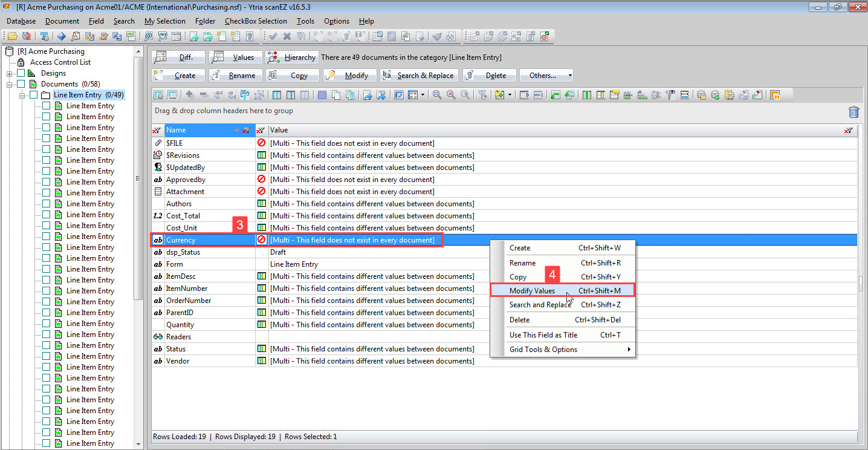
Task: Click the DXL export icon on the toolbar
Action: click(207, 36)
